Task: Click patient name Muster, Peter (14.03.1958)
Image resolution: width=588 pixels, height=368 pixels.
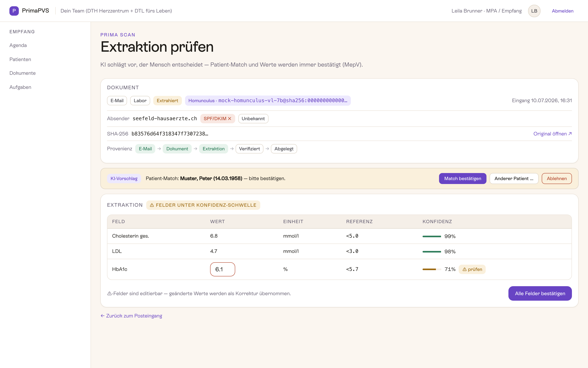Action: [x=211, y=178]
